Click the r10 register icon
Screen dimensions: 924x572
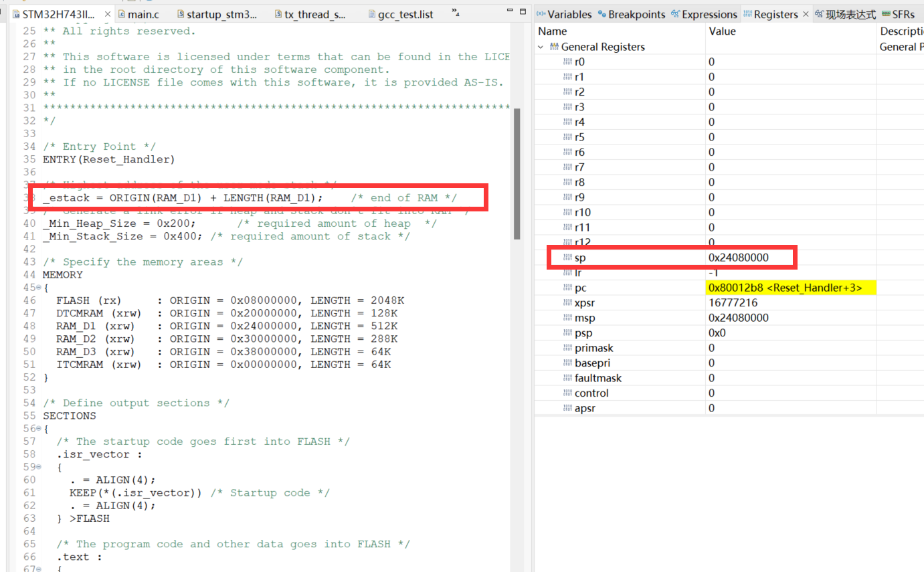(567, 213)
